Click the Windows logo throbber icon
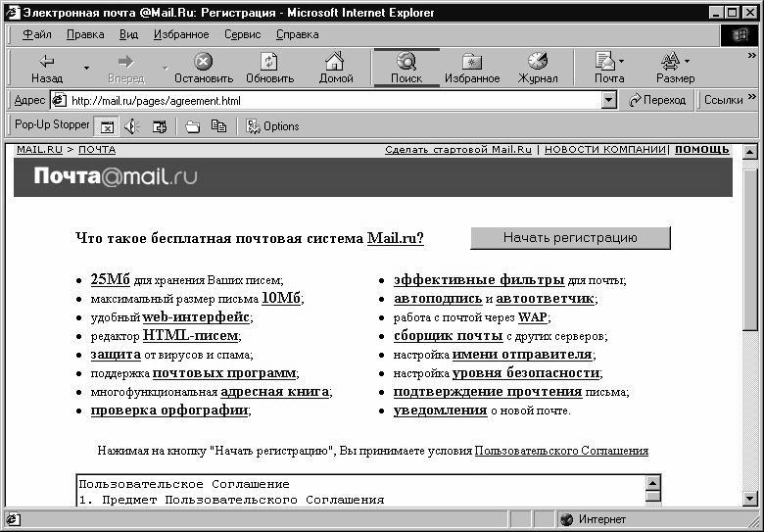Viewport: 764px width, 532px height. [740, 34]
